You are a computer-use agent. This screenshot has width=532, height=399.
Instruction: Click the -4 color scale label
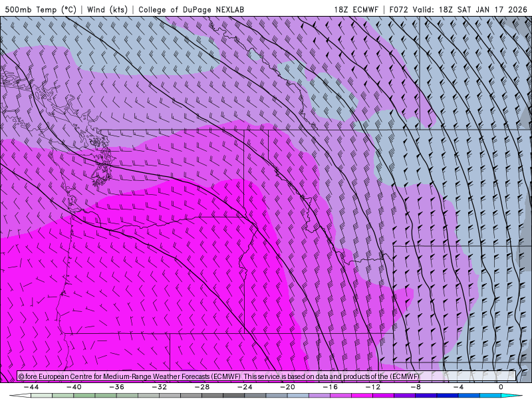458,387
